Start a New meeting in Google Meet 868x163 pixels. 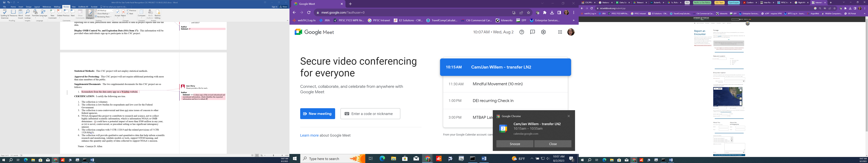point(317,114)
